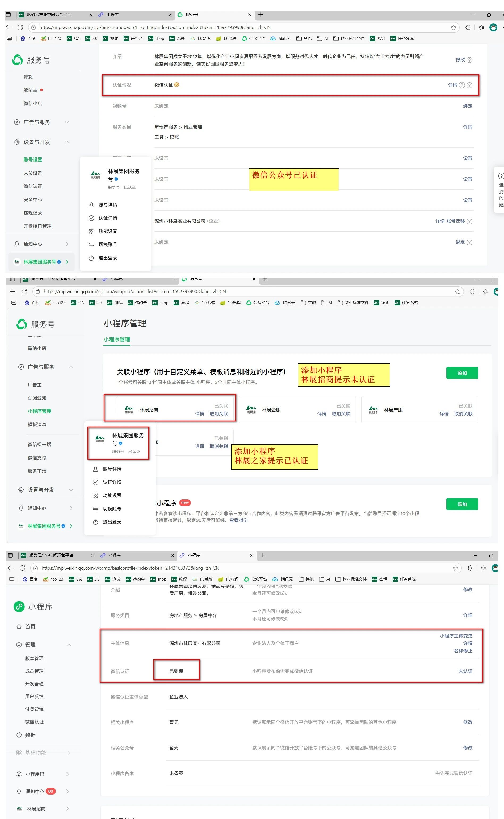Open the 查看指引 link
The height and width of the screenshot is (819, 504).
pos(239,521)
